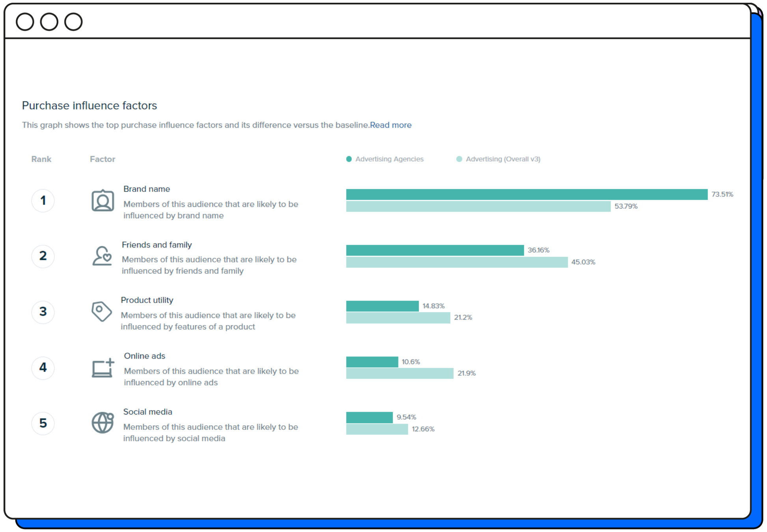Toggle Advertising (Overall v3) legend series
The height and width of the screenshot is (532, 767).
503,159
